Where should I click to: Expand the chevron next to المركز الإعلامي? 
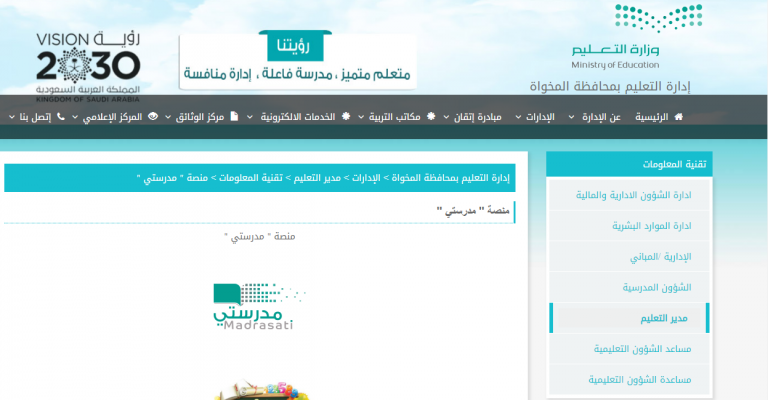75,118
